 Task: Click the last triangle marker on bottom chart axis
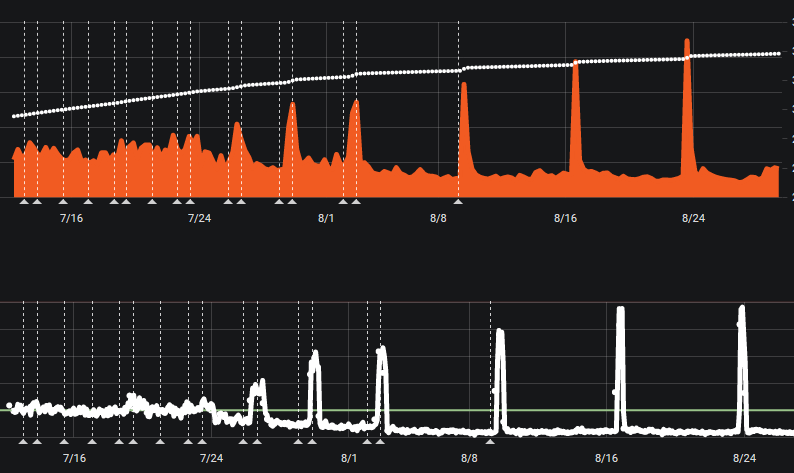(490, 440)
